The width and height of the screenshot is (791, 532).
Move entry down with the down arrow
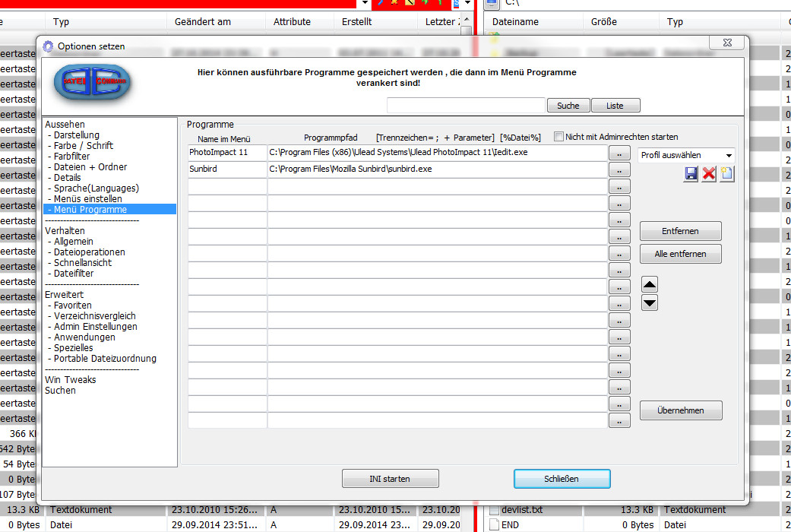click(650, 303)
